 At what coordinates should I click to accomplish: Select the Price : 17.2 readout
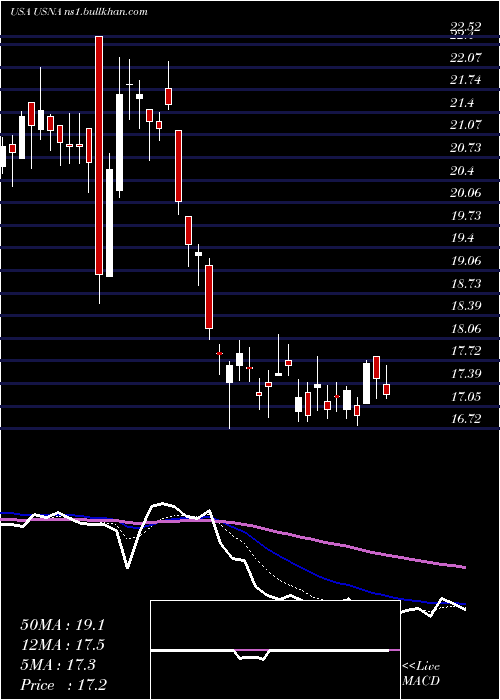[x=63, y=685]
